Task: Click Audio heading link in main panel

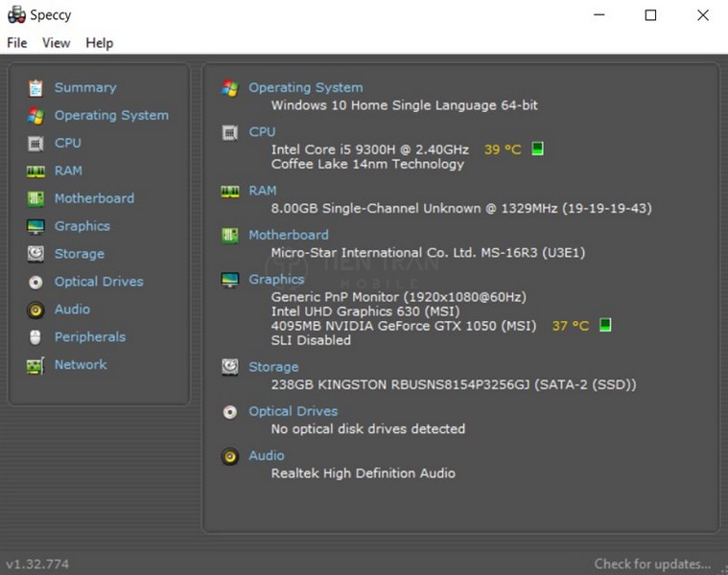Action: coord(267,456)
